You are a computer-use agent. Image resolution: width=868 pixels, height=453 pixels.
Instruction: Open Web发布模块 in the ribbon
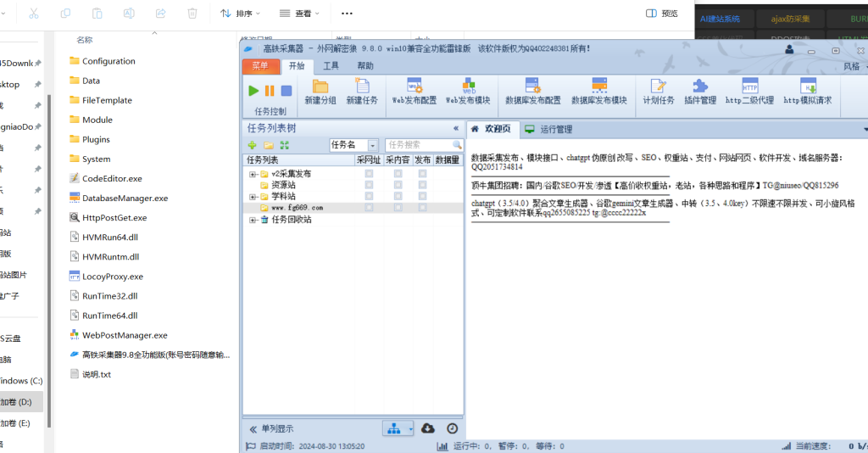tap(468, 92)
